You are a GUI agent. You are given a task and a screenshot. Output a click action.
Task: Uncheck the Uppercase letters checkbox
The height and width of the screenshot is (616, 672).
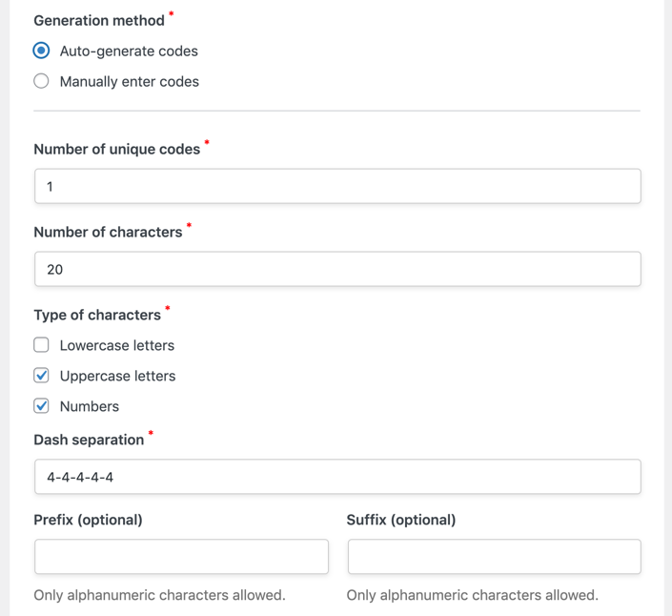pyautogui.click(x=41, y=376)
